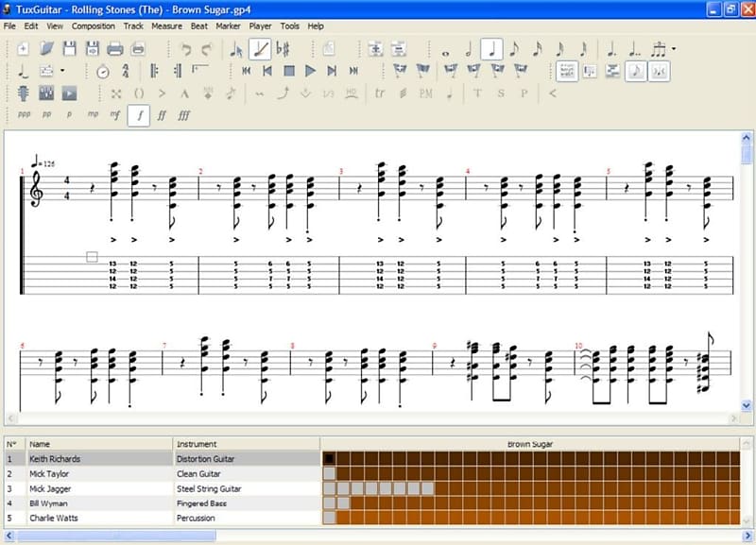
Task: Toggle the dotted note button
Action: click(612, 48)
